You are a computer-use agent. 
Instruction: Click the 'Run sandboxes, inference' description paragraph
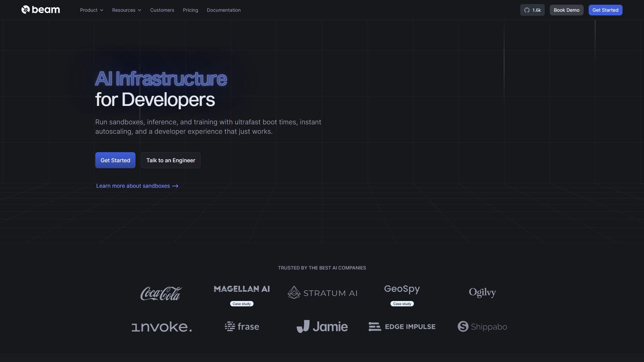pos(208,127)
